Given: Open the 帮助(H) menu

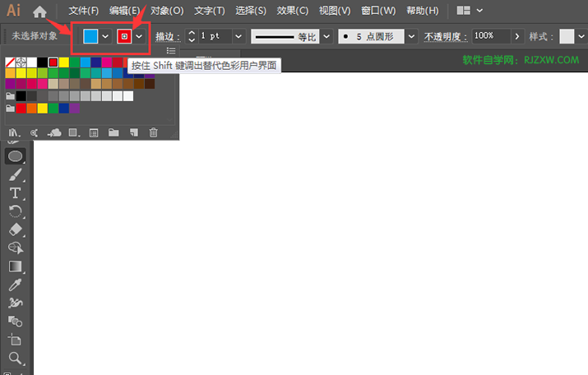Looking at the screenshot, I should pos(422,11).
